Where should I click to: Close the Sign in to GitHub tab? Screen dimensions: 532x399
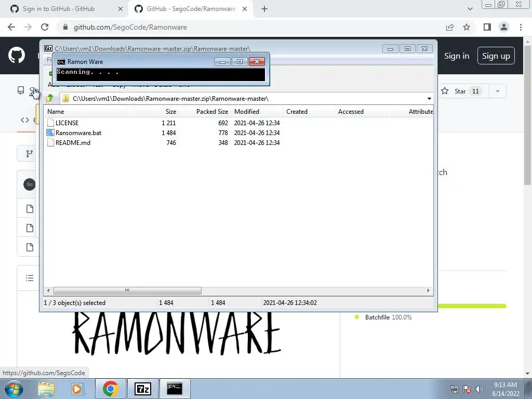(121, 9)
